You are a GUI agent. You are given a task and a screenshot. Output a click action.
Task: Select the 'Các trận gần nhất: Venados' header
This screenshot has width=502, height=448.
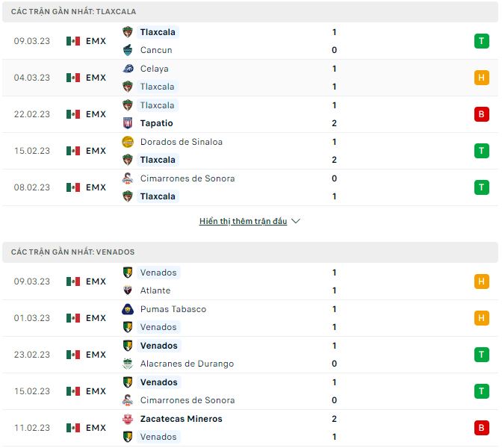click(73, 252)
